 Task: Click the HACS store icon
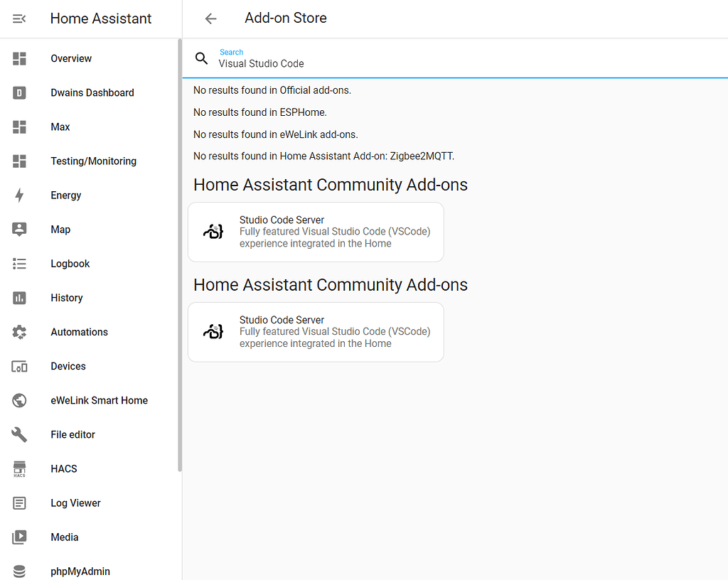click(x=19, y=469)
